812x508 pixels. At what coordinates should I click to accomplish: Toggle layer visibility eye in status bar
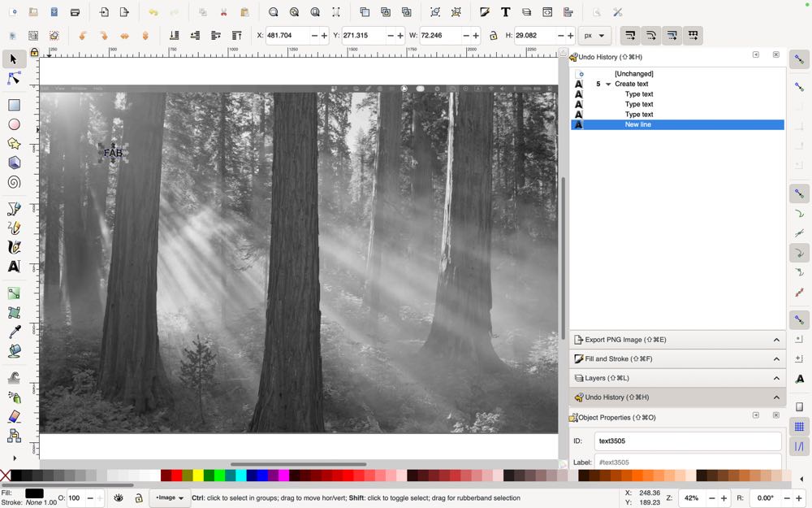coord(119,497)
